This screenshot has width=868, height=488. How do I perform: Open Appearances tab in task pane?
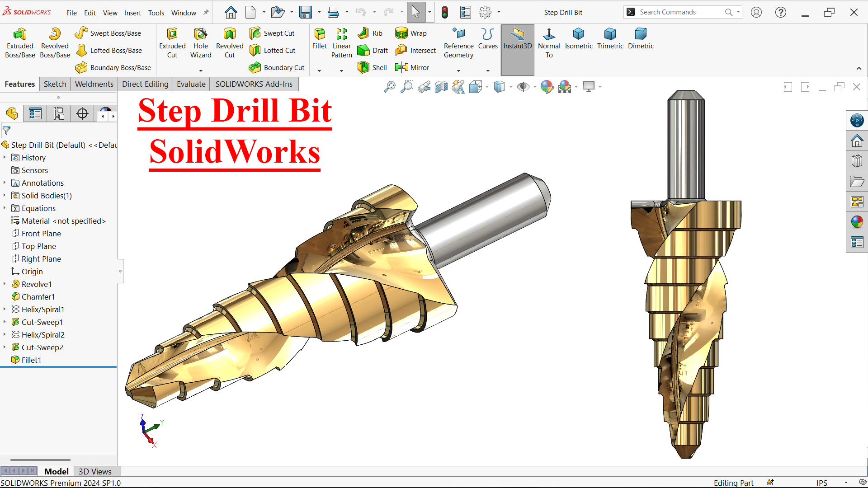[857, 222]
